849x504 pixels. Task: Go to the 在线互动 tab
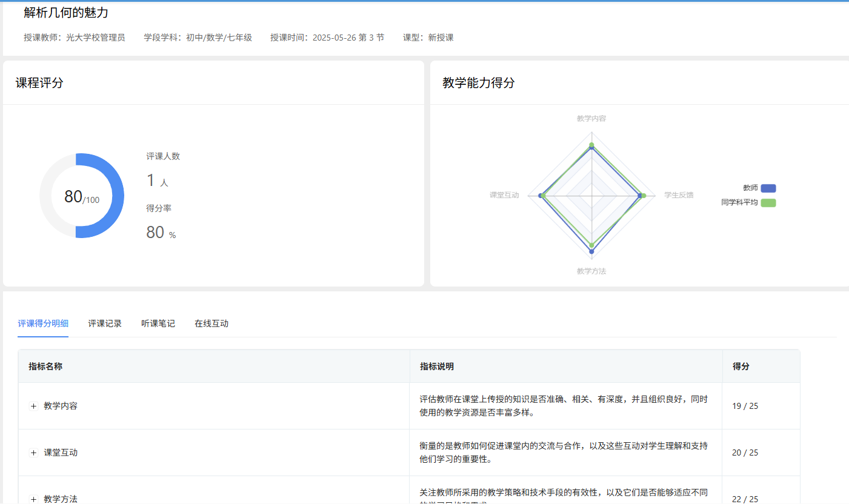pyautogui.click(x=211, y=323)
